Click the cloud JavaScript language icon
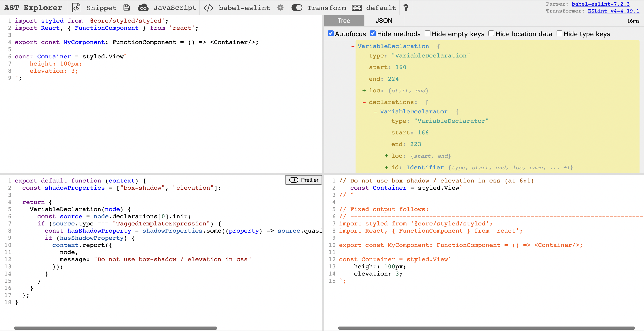This screenshot has width=644, height=331. tap(143, 8)
